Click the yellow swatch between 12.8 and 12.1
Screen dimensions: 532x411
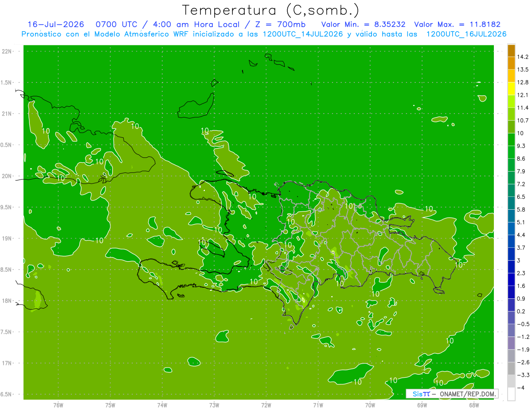[511, 89]
